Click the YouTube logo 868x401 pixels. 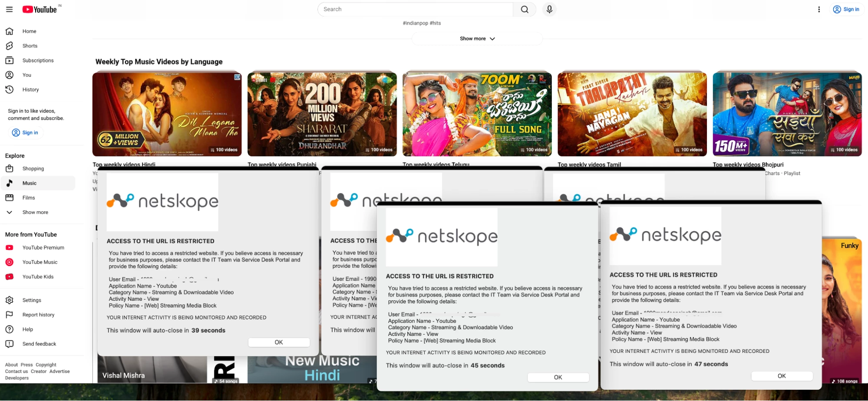tap(40, 9)
